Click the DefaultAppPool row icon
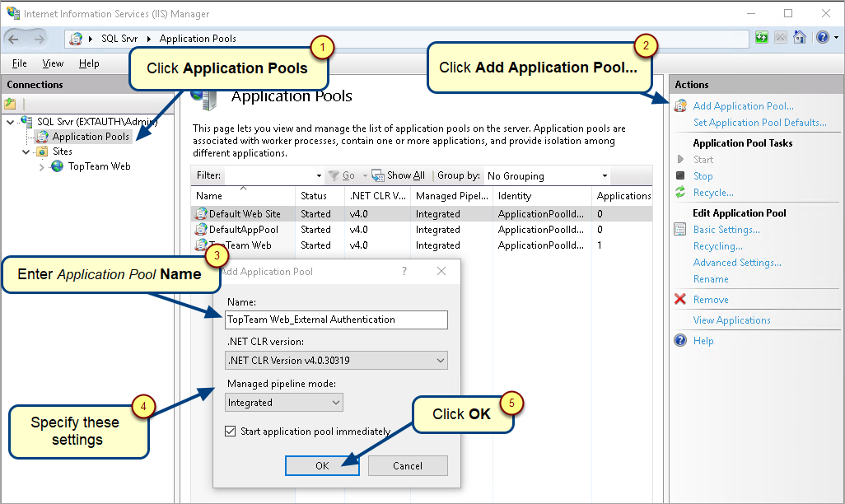845x504 pixels. (201, 230)
